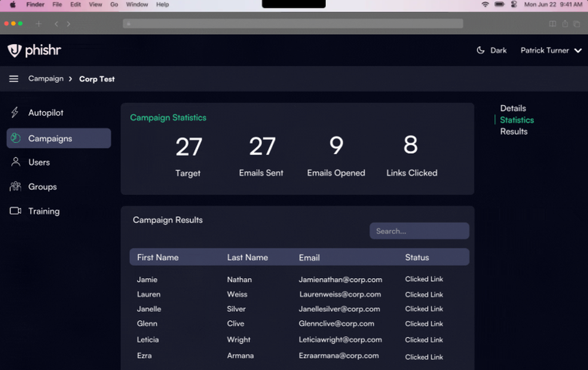Select Campaigns in the sidebar
The image size is (588, 370).
[58, 138]
